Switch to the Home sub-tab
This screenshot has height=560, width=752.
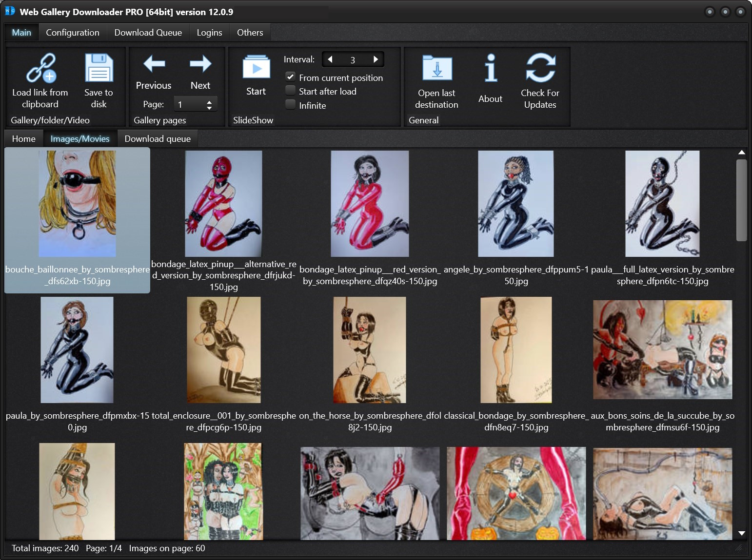[24, 139]
